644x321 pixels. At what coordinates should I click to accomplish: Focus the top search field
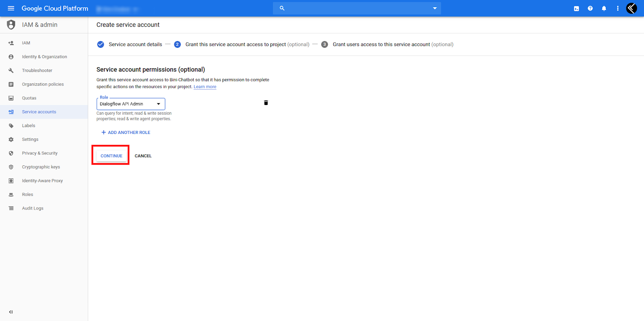click(x=357, y=8)
